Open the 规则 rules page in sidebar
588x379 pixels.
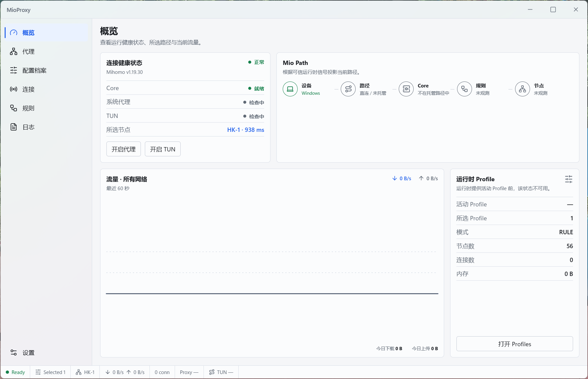pos(47,108)
